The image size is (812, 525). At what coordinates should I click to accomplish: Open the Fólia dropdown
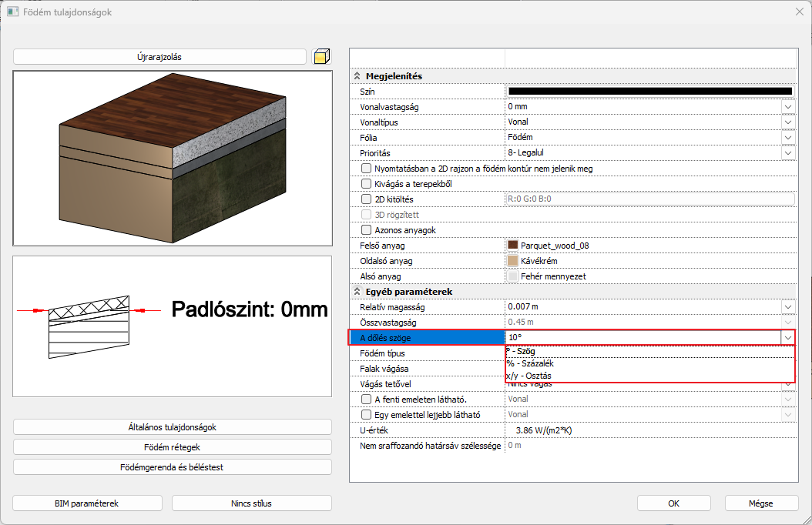[788, 138]
